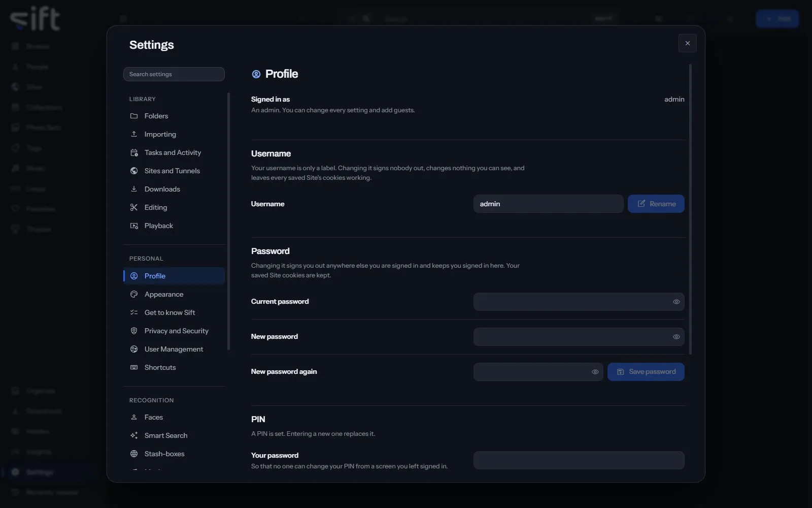Click the Save password button
Image resolution: width=812 pixels, height=508 pixels.
coord(646,372)
